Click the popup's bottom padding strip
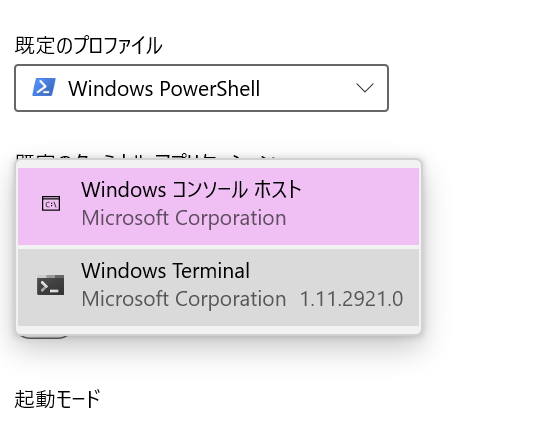The height and width of the screenshot is (432, 559). click(x=219, y=330)
